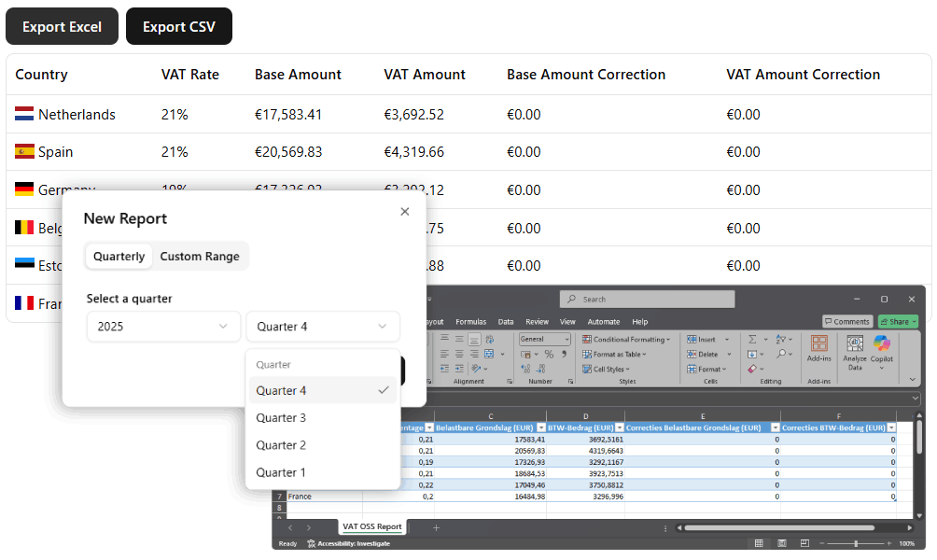
Task: Apply percent style number format
Action: coord(549,354)
